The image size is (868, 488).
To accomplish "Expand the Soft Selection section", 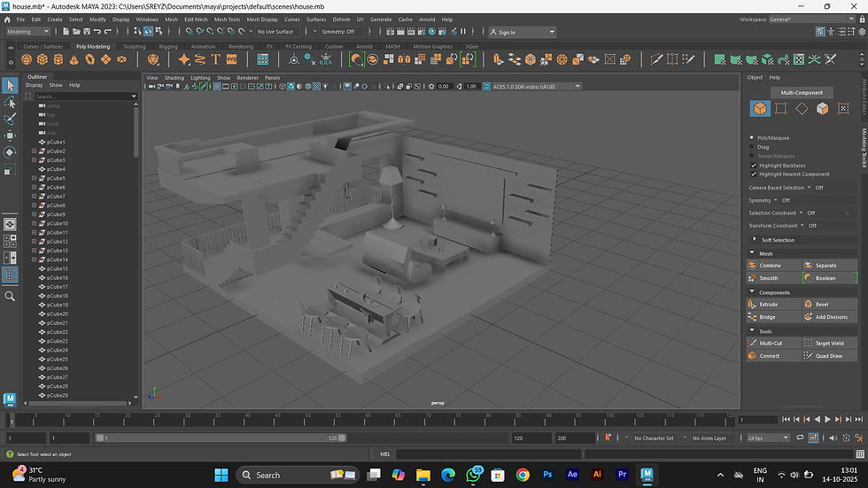I will coord(755,240).
